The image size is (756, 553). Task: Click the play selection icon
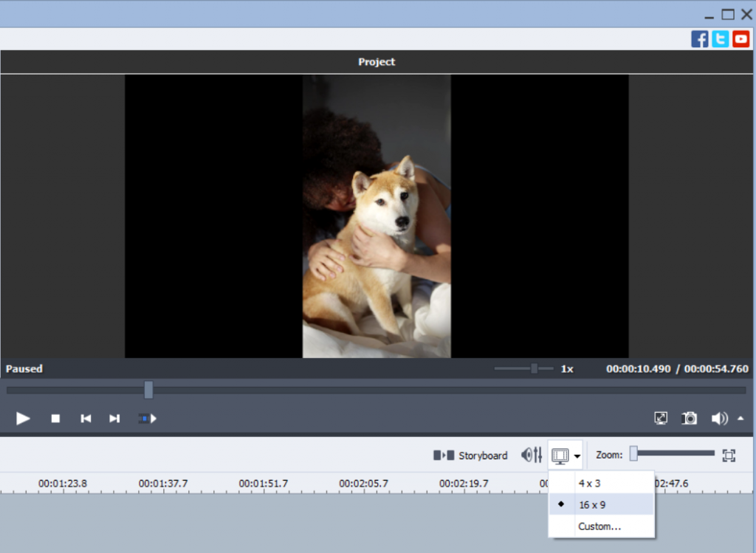147,419
